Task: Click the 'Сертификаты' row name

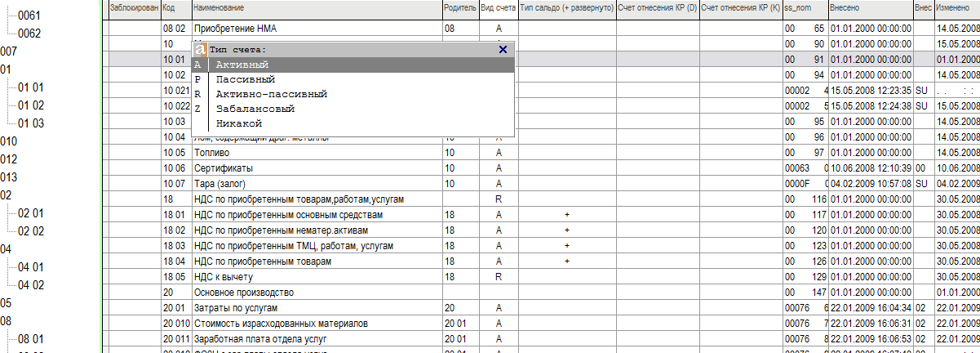Action: (x=317, y=168)
